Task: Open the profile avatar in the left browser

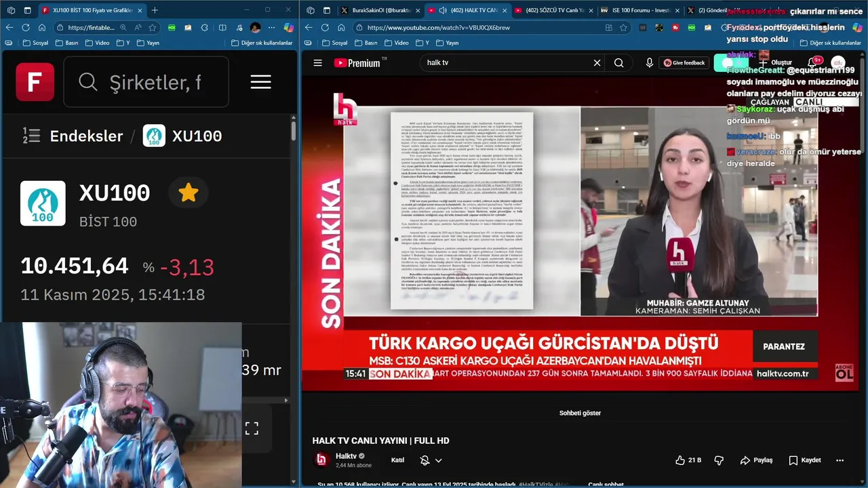Action: 255,27
